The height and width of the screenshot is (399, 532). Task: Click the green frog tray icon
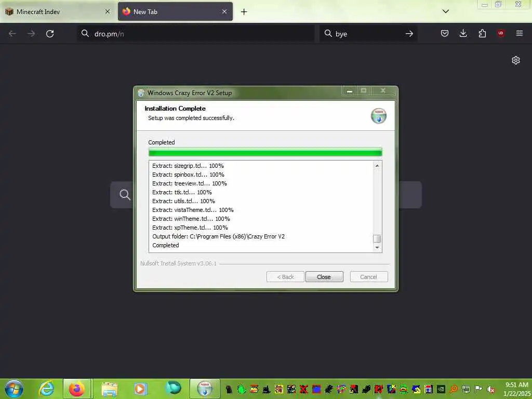tap(241, 389)
